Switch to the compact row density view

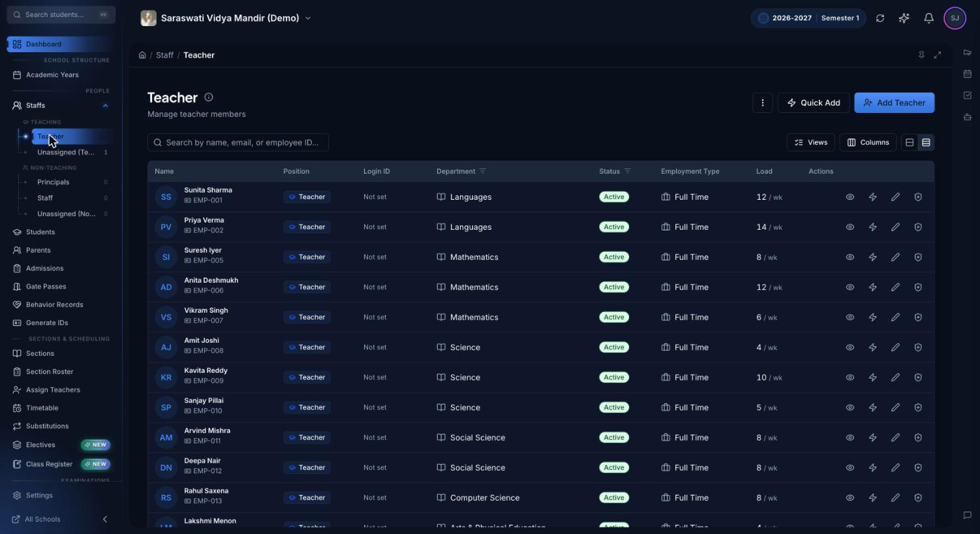926,142
